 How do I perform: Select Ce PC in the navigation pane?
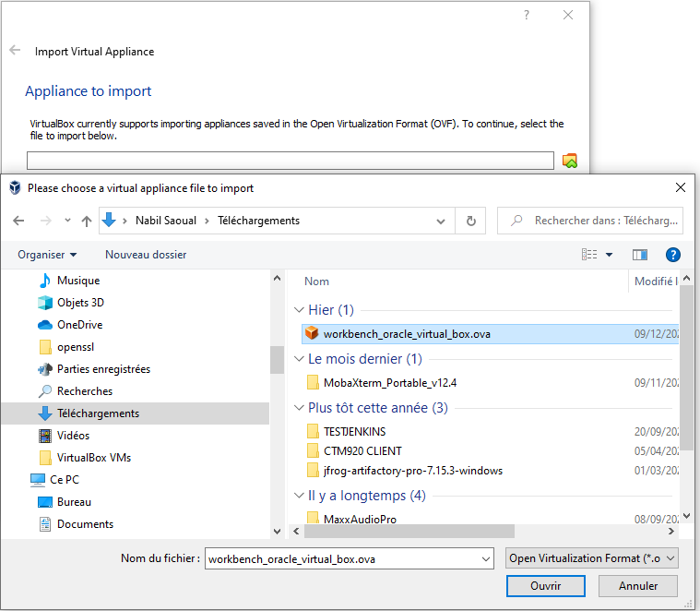pos(65,480)
